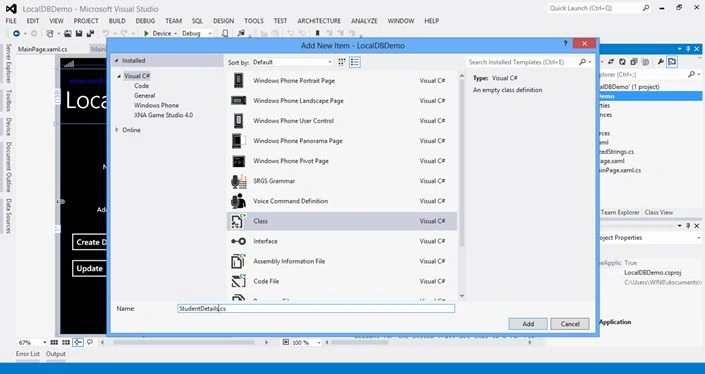Screen dimensions: 705x374
Task: Open the Class View tab
Action: click(659, 212)
